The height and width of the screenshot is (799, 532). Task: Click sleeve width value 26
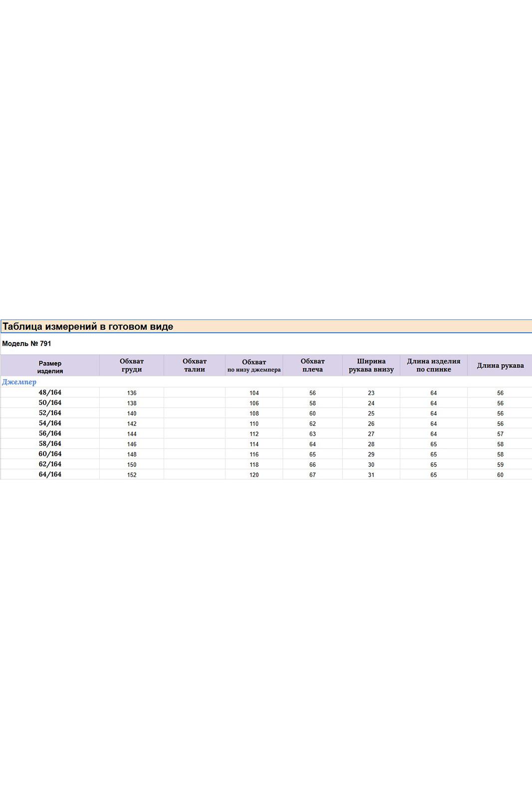(371, 424)
